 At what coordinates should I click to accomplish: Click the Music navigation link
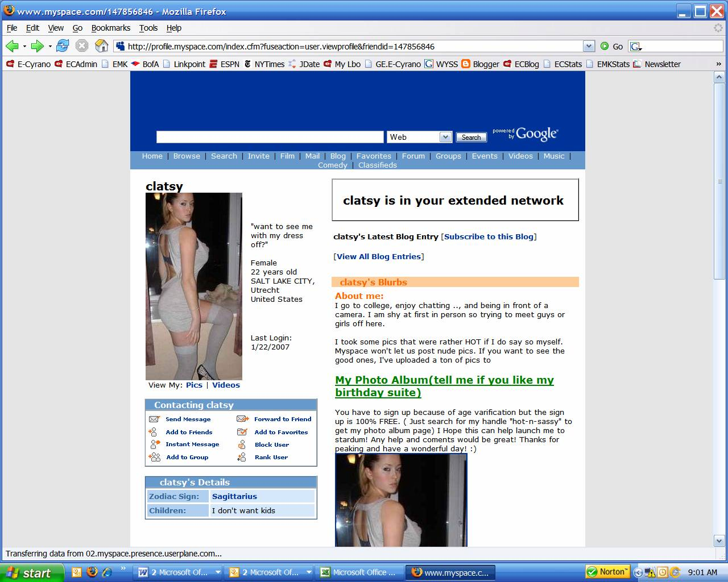click(x=554, y=156)
